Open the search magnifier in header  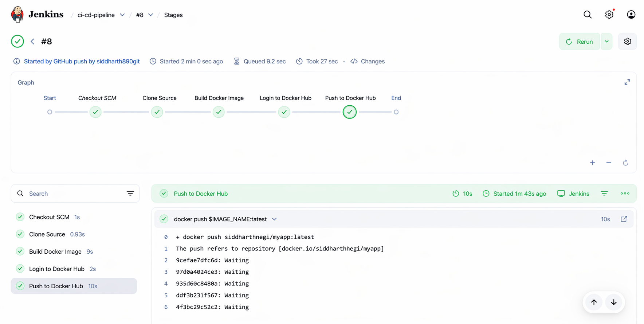pyautogui.click(x=588, y=15)
